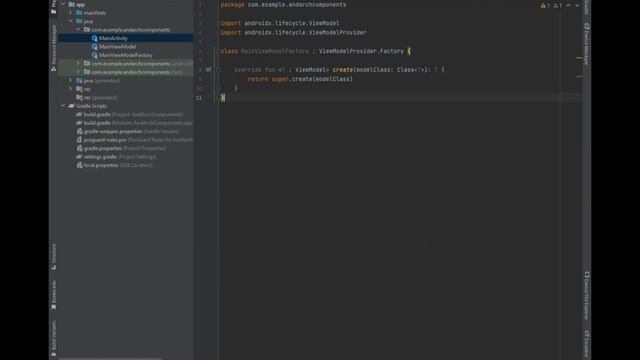Collapse the main com.example.andarchcomponents package
The image size is (640, 360).
(78, 30)
